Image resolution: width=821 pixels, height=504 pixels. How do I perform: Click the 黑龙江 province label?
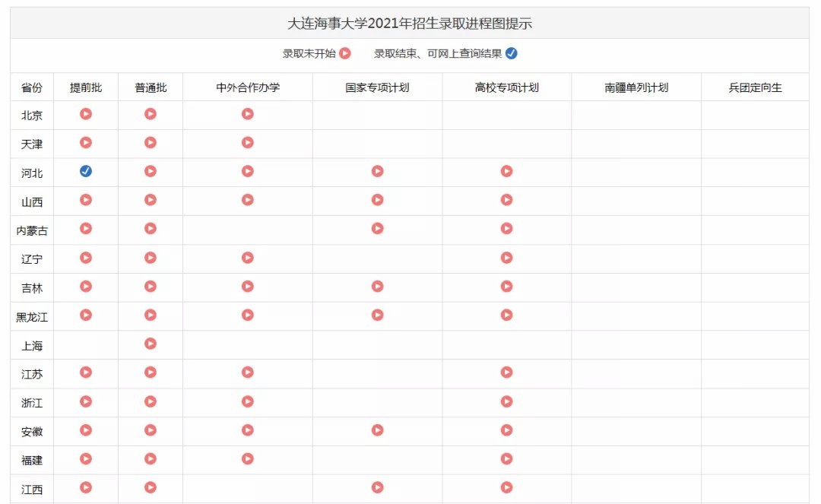click(x=30, y=315)
